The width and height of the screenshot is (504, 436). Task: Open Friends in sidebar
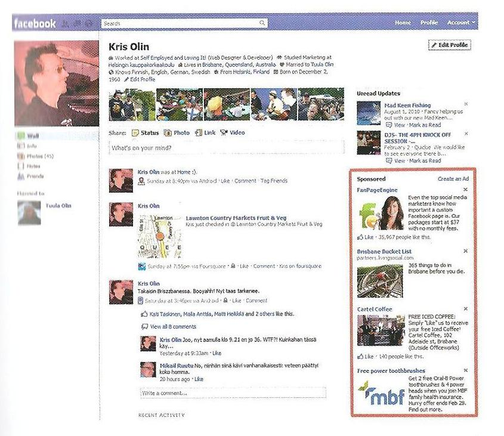[30, 176]
